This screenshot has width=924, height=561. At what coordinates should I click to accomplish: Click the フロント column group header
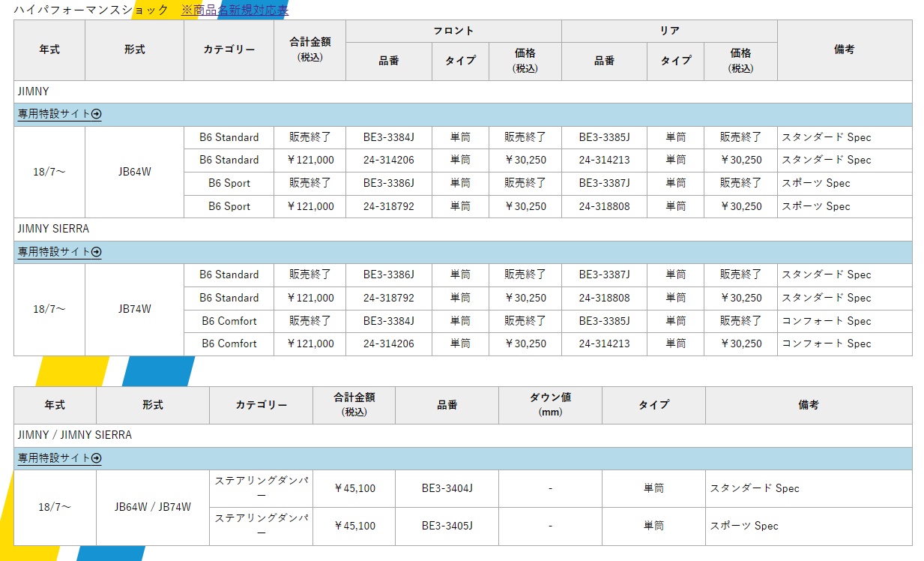point(453,31)
